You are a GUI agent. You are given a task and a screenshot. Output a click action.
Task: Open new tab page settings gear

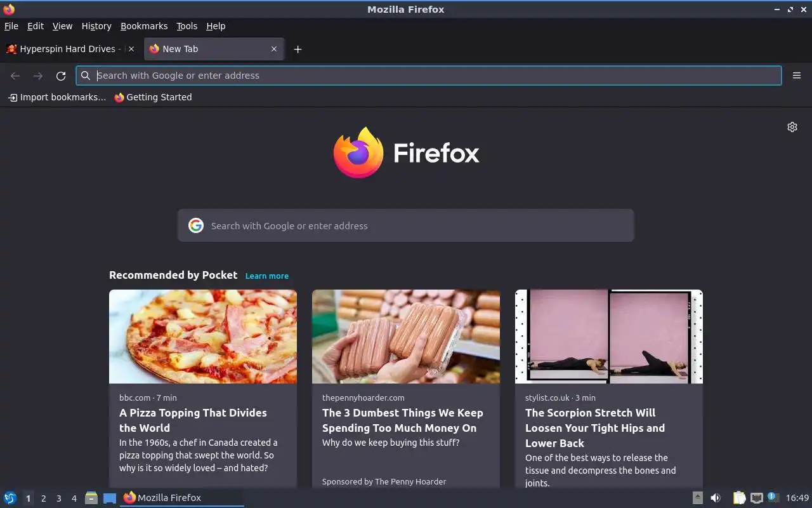(792, 127)
